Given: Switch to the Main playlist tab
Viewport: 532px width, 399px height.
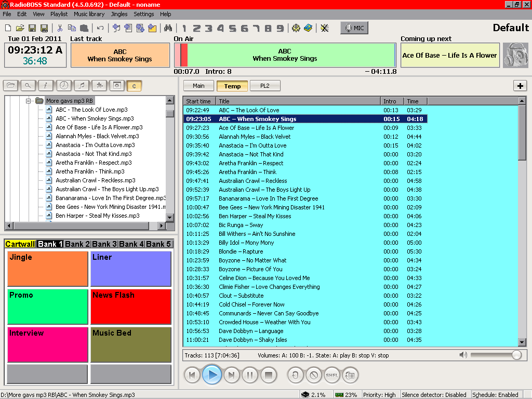Looking at the screenshot, I should [x=198, y=86].
